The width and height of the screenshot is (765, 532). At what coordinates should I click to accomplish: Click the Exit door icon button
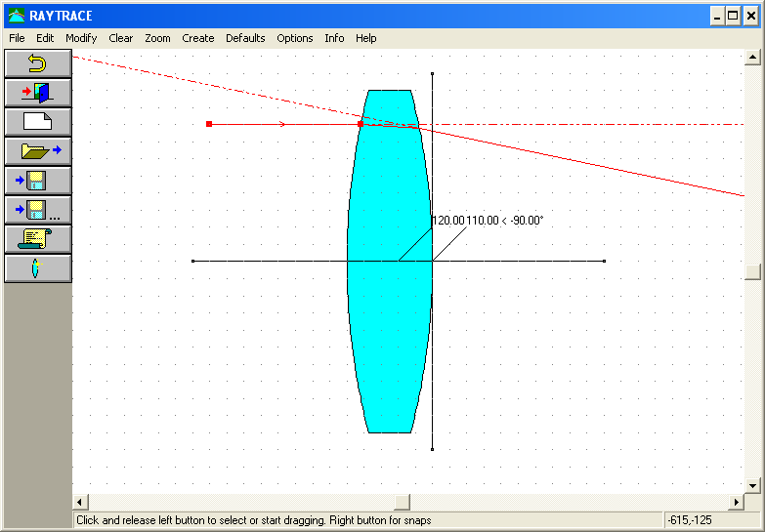tap(38, 93)
